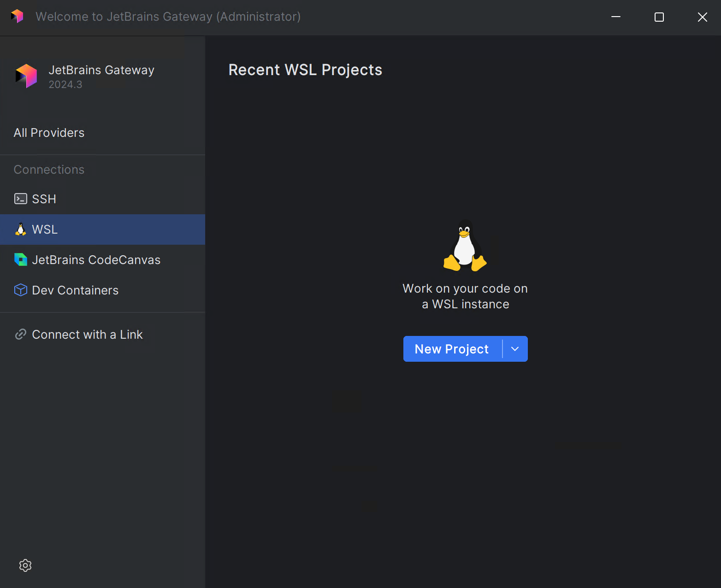
Task: Expand the New Project dropdown arrow
Action: click(515, 349)
